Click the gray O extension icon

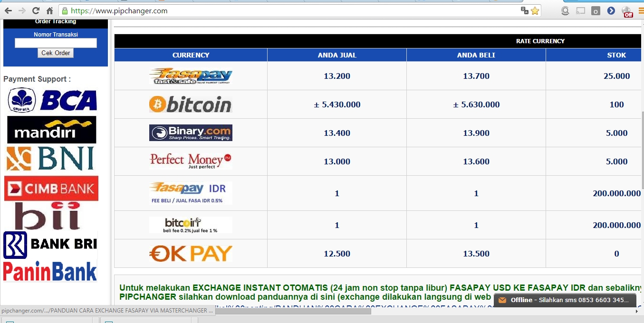(x=596, y=10)
